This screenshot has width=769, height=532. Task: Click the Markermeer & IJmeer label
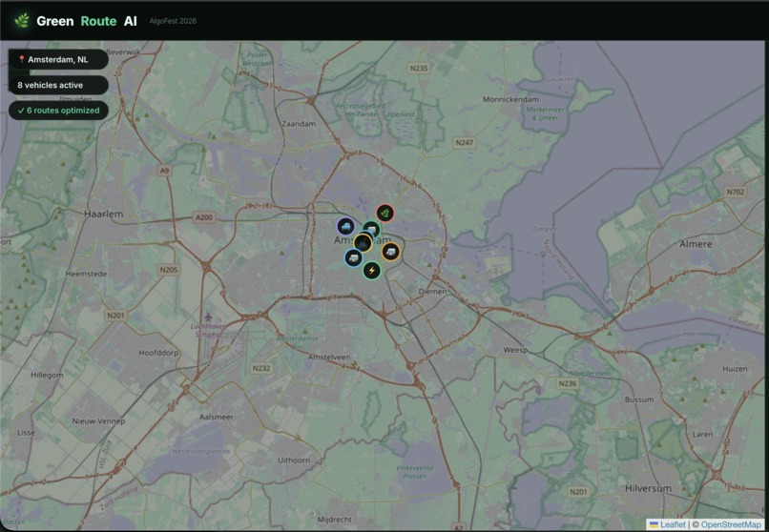click(545, 113)
